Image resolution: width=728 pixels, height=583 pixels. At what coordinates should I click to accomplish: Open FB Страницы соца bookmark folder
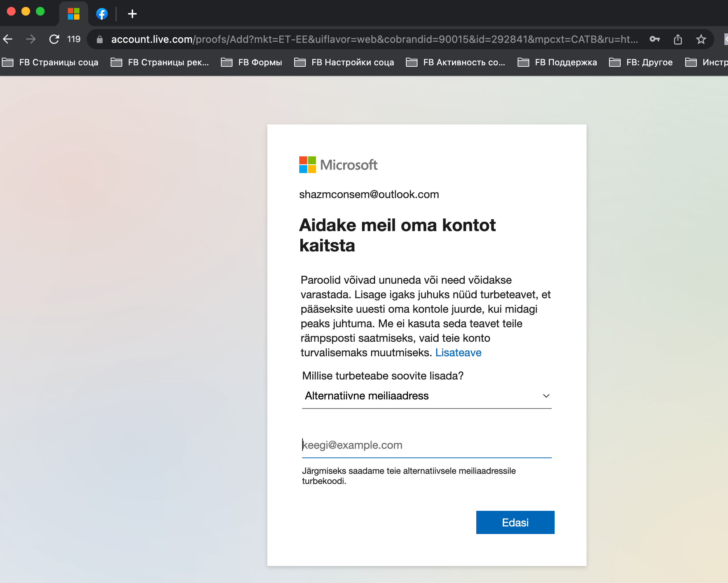(x=50, y=62)
